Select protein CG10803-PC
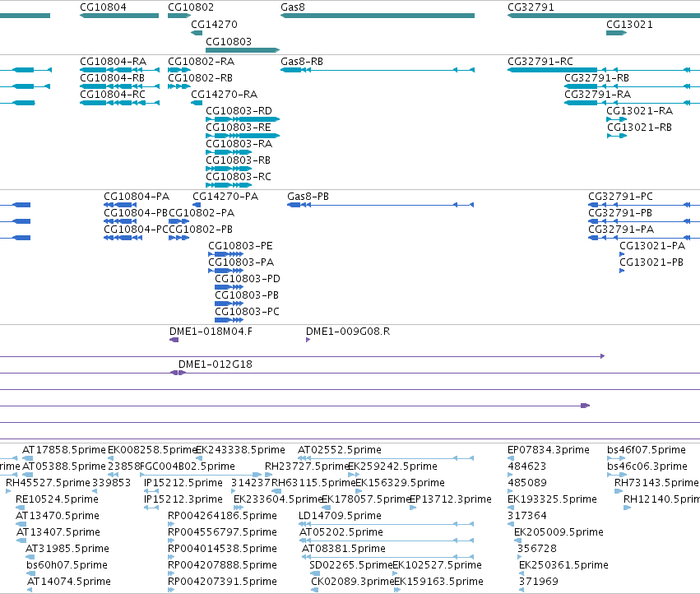Viewport: 700px width, 594px height. tap(229, 321)
